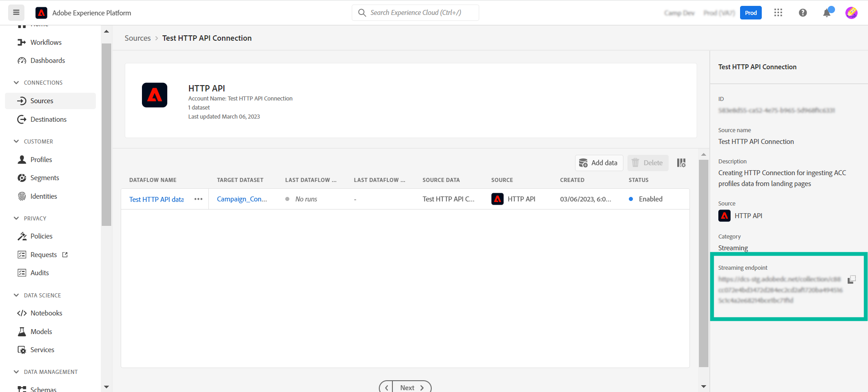Open Identities section

pos(44,196)
